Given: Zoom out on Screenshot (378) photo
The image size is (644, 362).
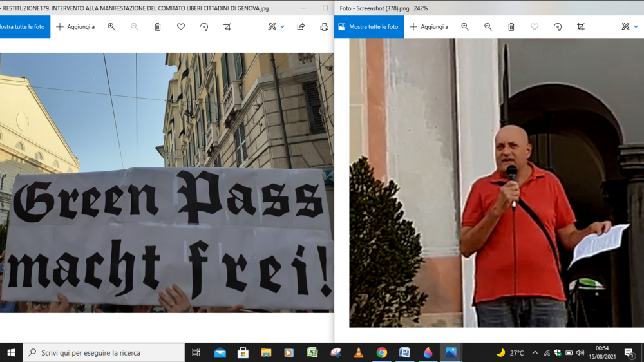Looking at the screenshot, I should 488,26.
